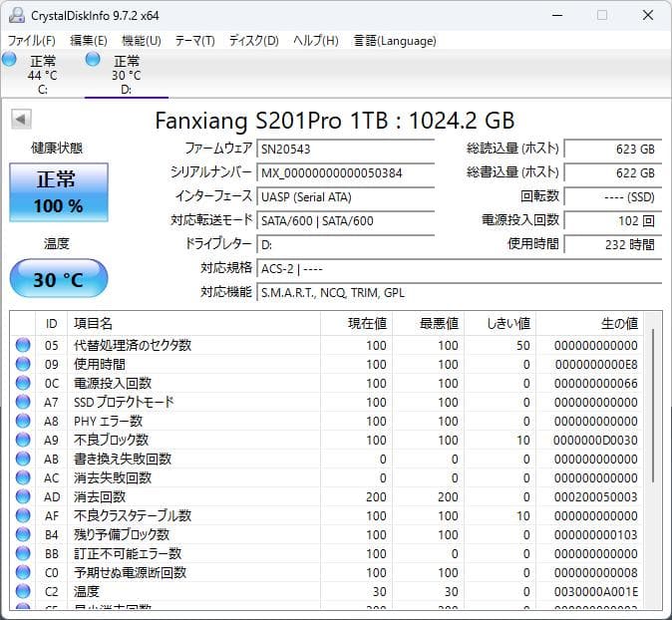Click the total host writes value 622 GB

point(613,172)
